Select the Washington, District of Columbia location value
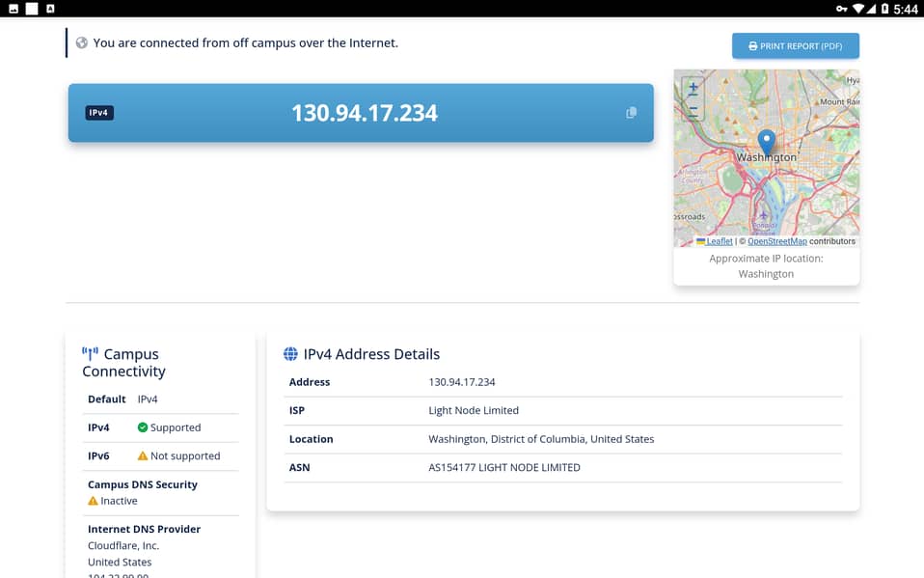The image size is (924, 578). (x=541, y=439)
